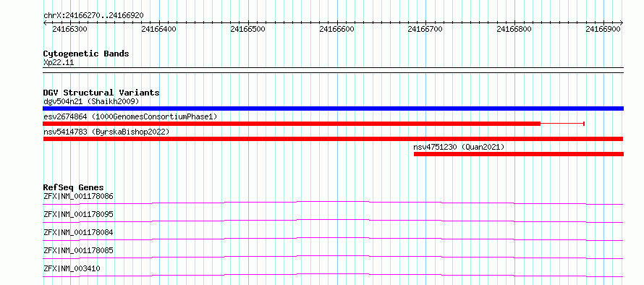Open transcript label ZFX|NM_003410

pos(72,268)
